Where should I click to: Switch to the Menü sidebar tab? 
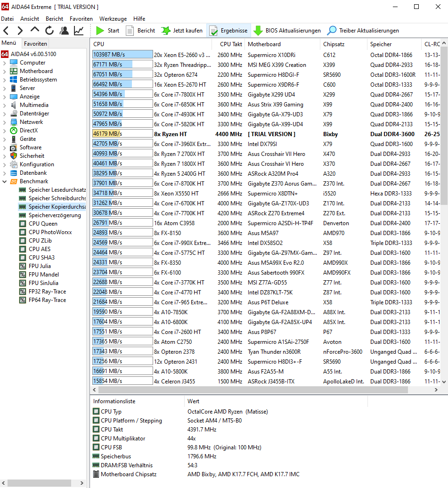click(x=9, y=43)
